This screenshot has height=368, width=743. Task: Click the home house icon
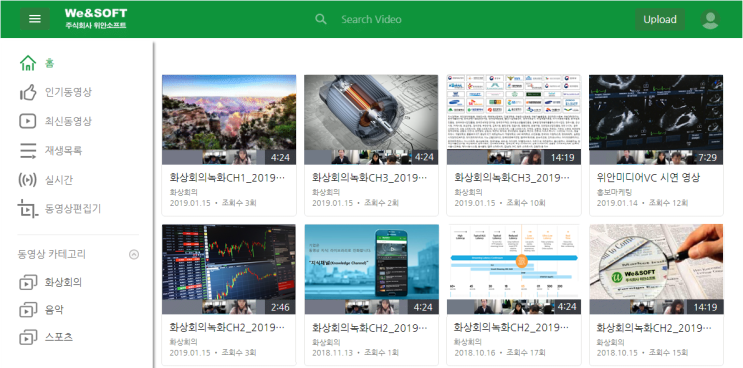[x=28, y=63]
